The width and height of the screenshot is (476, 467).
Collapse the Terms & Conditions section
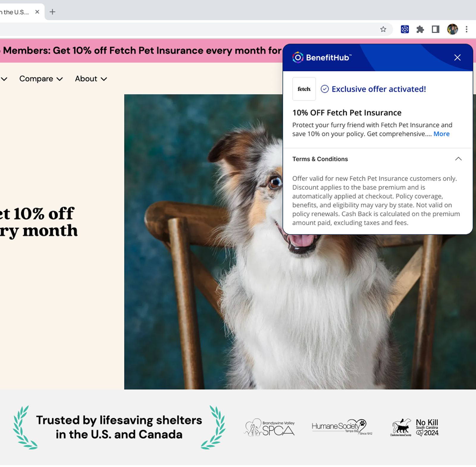click(x=458, y=159)
